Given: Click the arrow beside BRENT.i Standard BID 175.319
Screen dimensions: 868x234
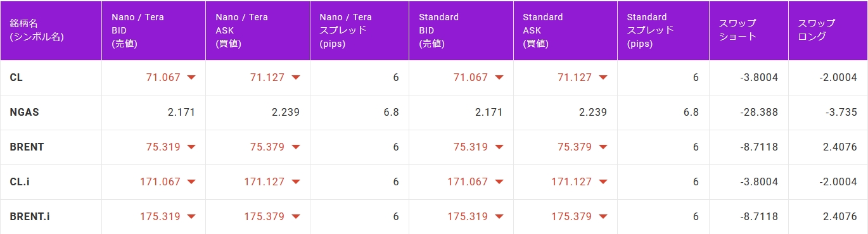Looking at the screenshot, I should click(x=499, y=217).
